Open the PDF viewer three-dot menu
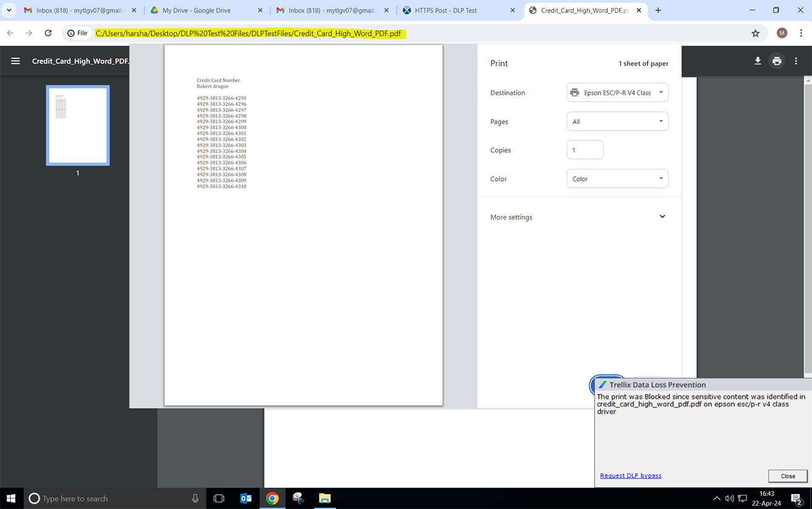812x509 pixels. coord(797,61)
